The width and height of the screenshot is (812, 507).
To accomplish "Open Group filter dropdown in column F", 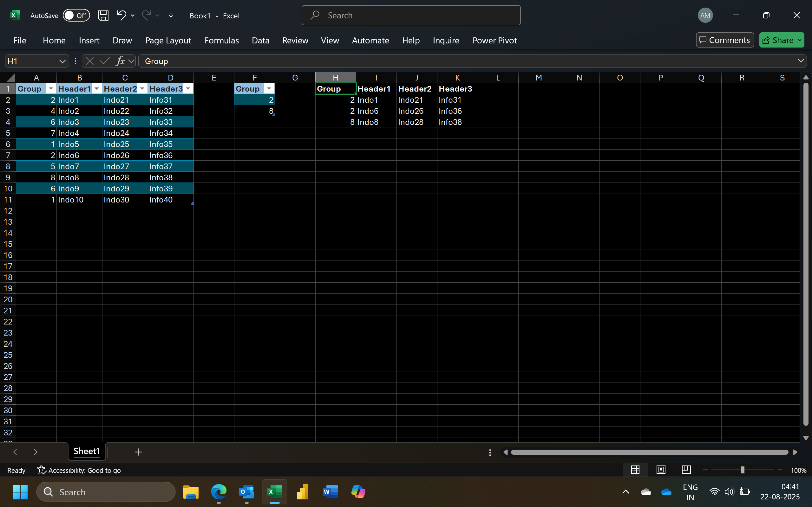I will [x=269, y=89].
